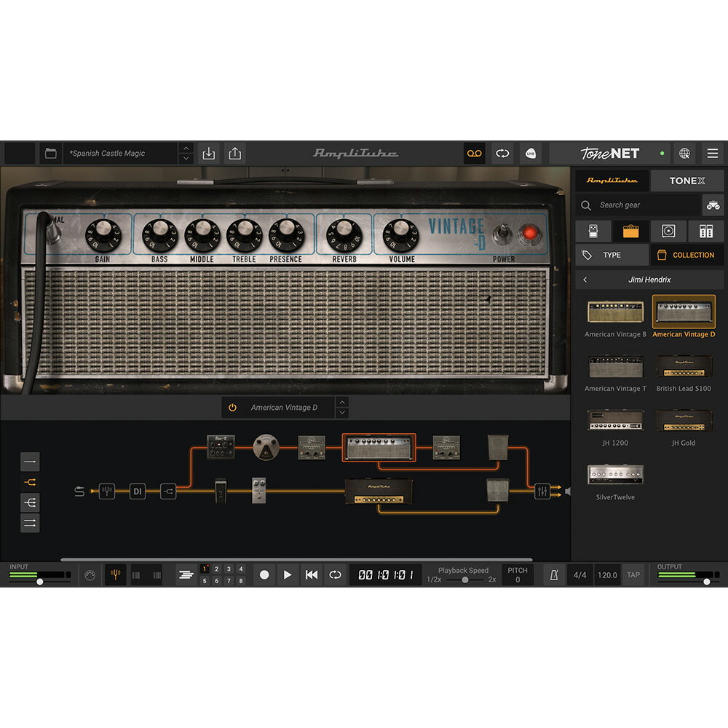Open the tape recorder view

click(x=474, y=154)
